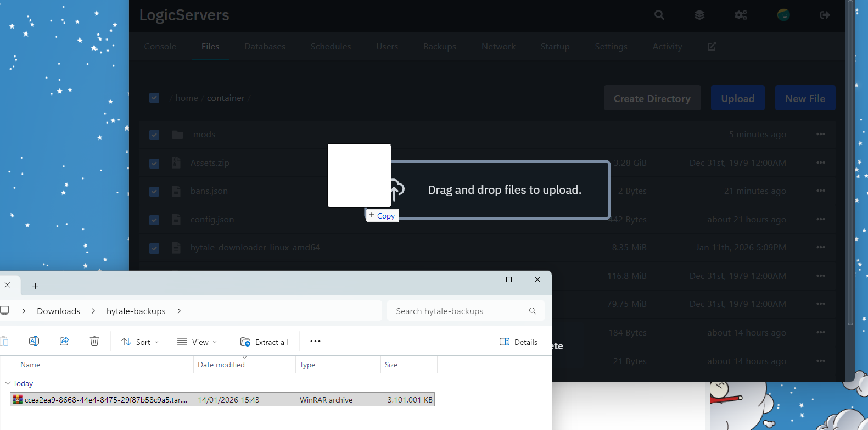868x430 pixels.
Task: Open the server layers stack icon
Action: click(x=699, y=15)
